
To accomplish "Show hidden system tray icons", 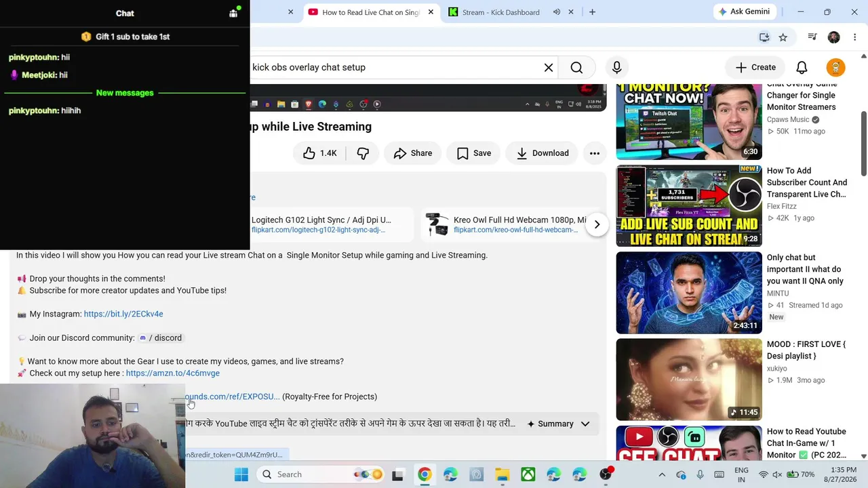I will (x=662, y=474).
